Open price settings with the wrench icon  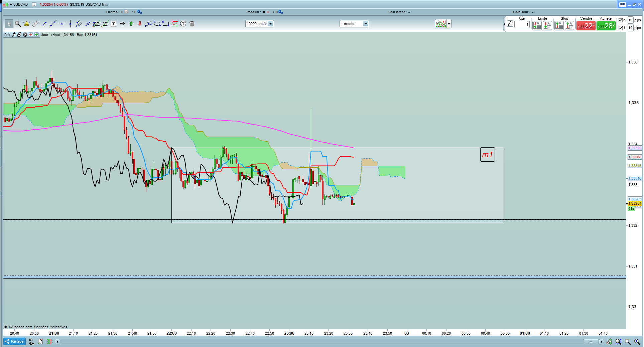(14, 35)
